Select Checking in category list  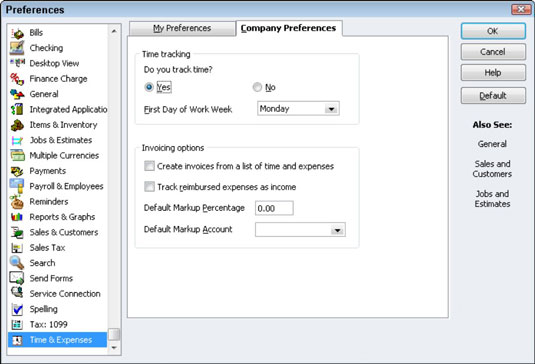46,48
